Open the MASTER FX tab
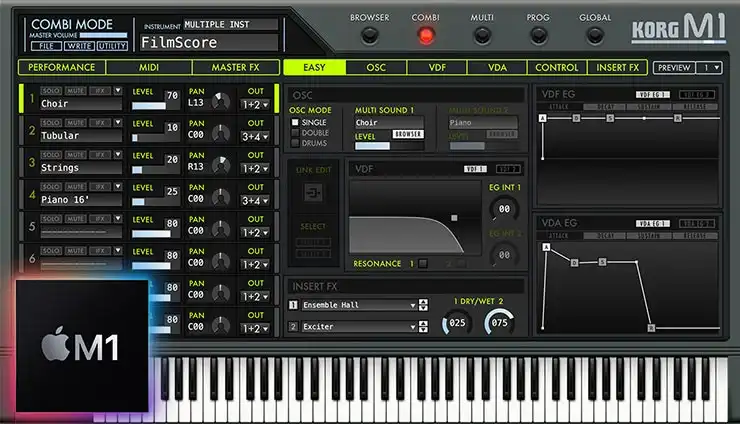740x424 pixels. [x=235, y=68]
